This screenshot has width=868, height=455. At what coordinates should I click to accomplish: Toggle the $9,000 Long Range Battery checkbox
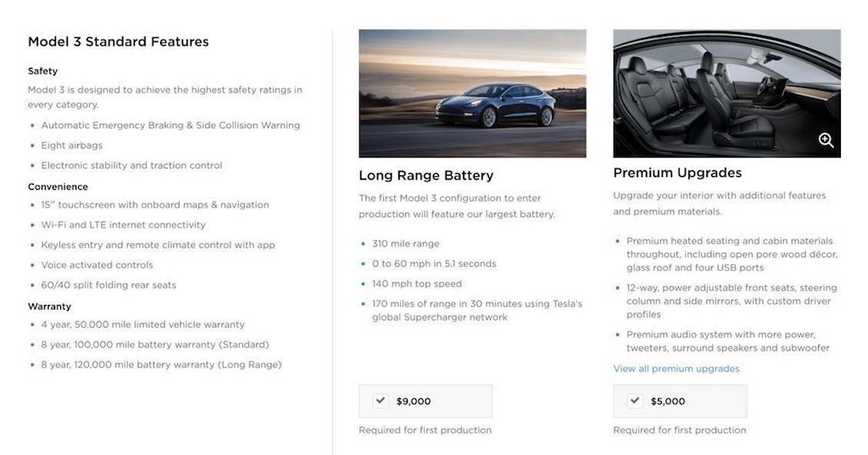(381, 400)
